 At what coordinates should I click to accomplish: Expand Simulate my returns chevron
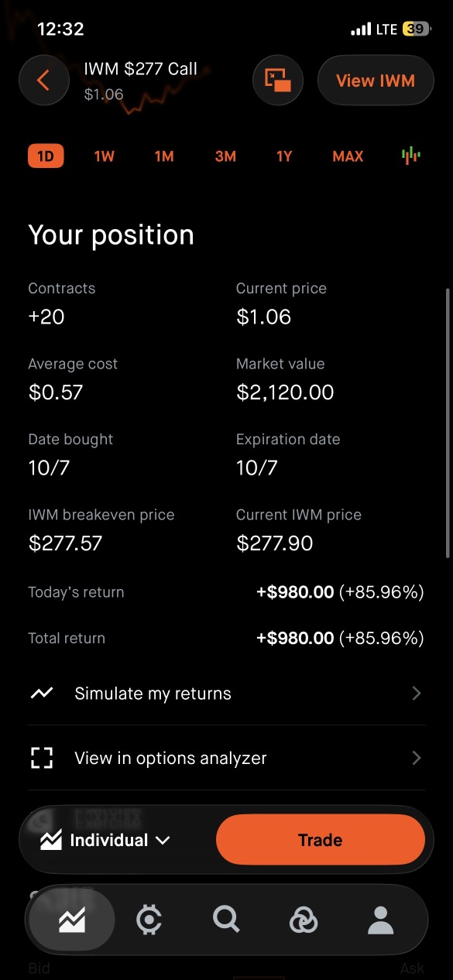[417, 694]
